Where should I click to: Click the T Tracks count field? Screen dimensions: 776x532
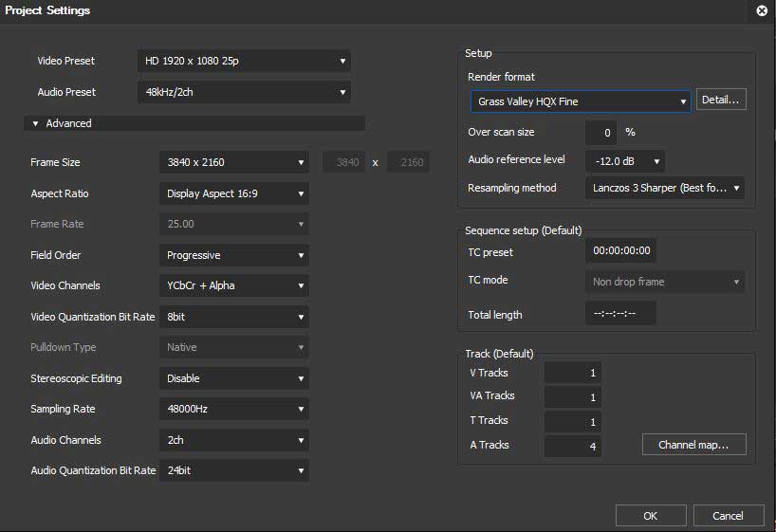tap(573, 422)
